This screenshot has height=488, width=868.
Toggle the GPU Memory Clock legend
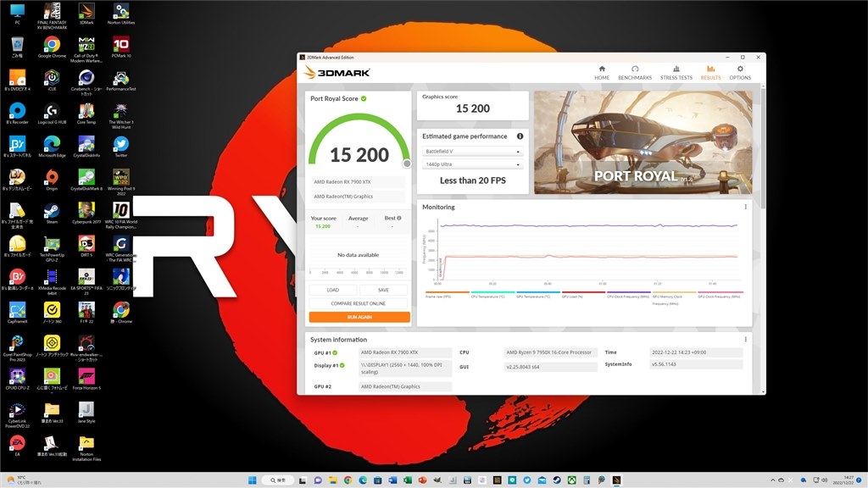click(674, 297)
